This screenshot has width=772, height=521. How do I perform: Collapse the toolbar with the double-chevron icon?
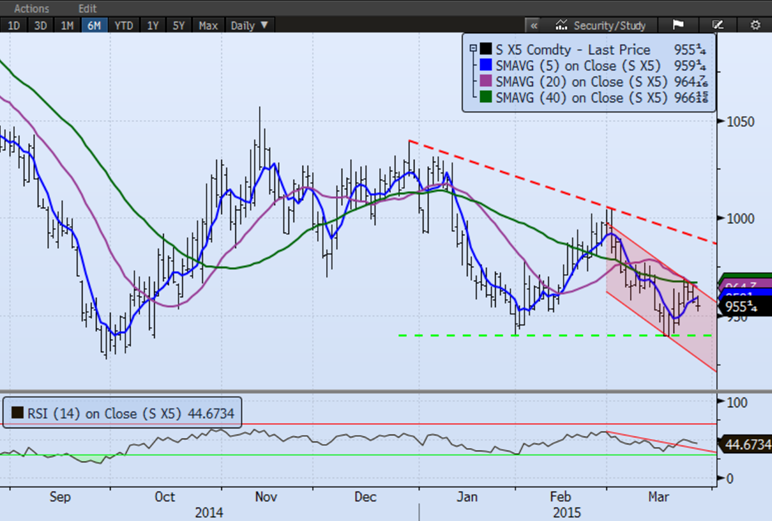pyautogui.click(x=534, y=25)
